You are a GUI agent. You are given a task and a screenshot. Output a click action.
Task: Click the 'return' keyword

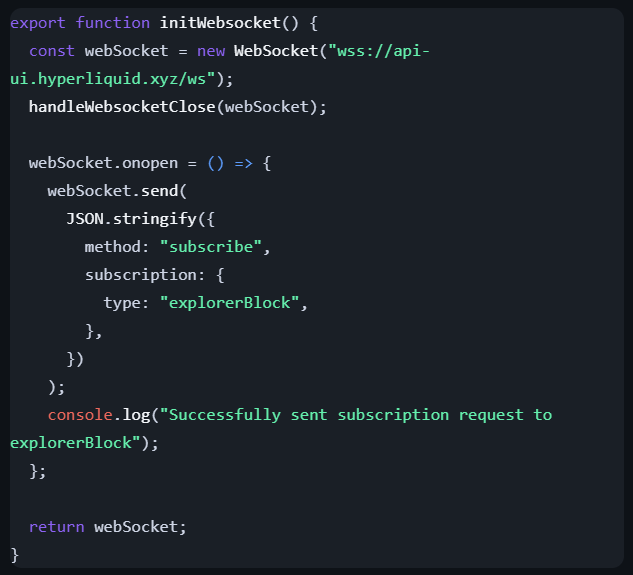click(57, 527)
